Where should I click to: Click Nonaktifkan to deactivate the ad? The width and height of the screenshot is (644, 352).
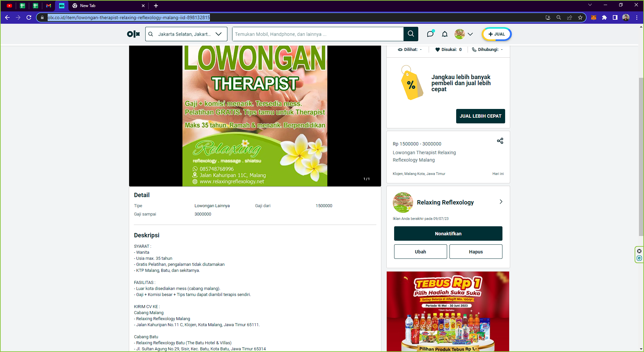click(448, 234)
